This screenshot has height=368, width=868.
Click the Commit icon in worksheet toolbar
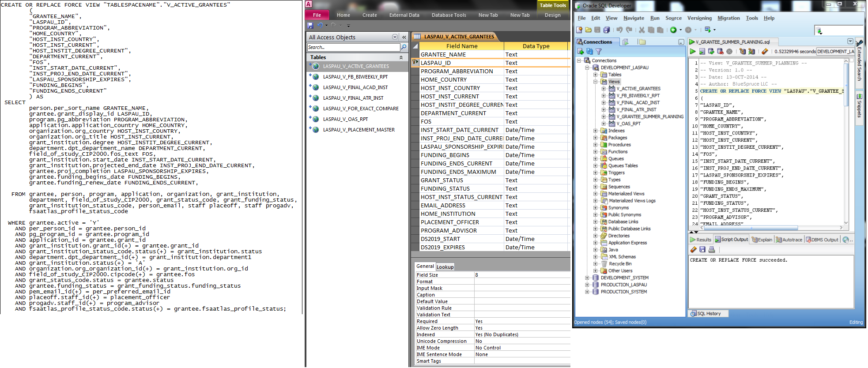(x=711, y=52)
